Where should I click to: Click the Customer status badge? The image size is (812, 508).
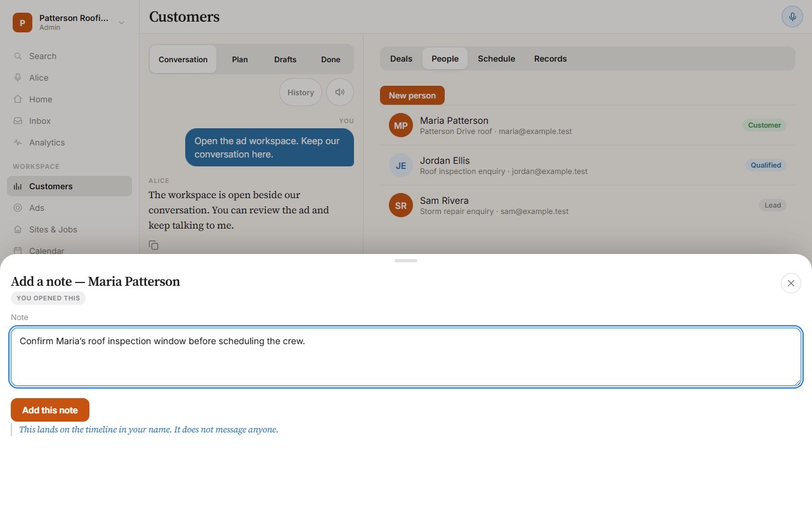click(x=764, y=125)
